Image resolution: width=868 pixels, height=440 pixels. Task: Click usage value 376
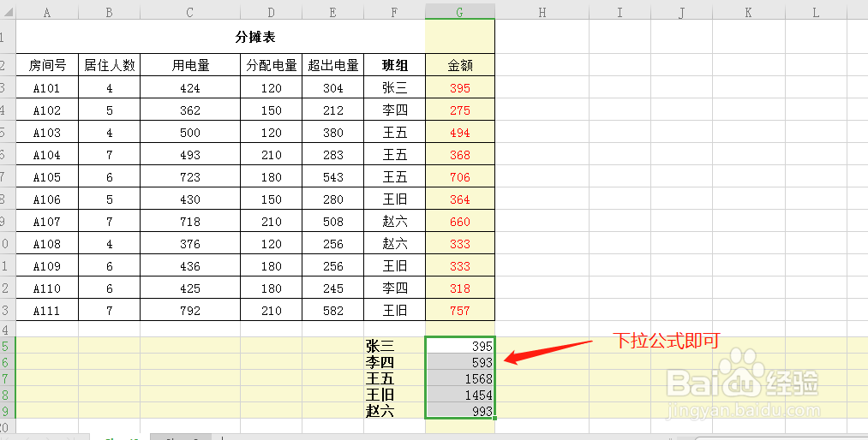pyautogui.click(x=190, y=244)
